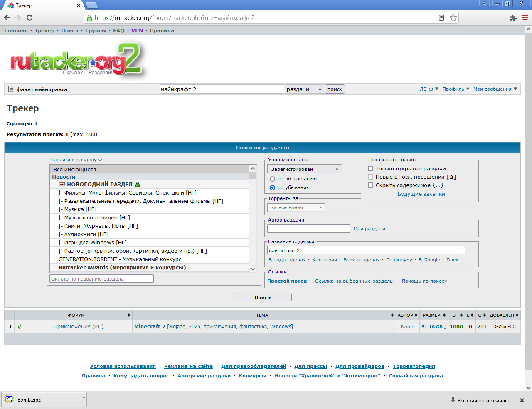Click the large Поиск submit button

point(263,297)
